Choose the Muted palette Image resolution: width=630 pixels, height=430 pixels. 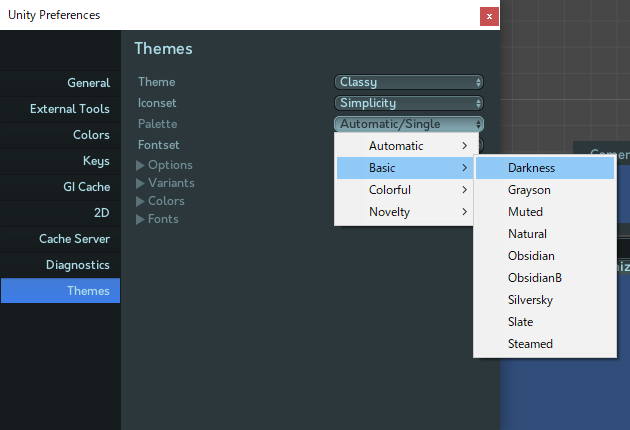545,212
